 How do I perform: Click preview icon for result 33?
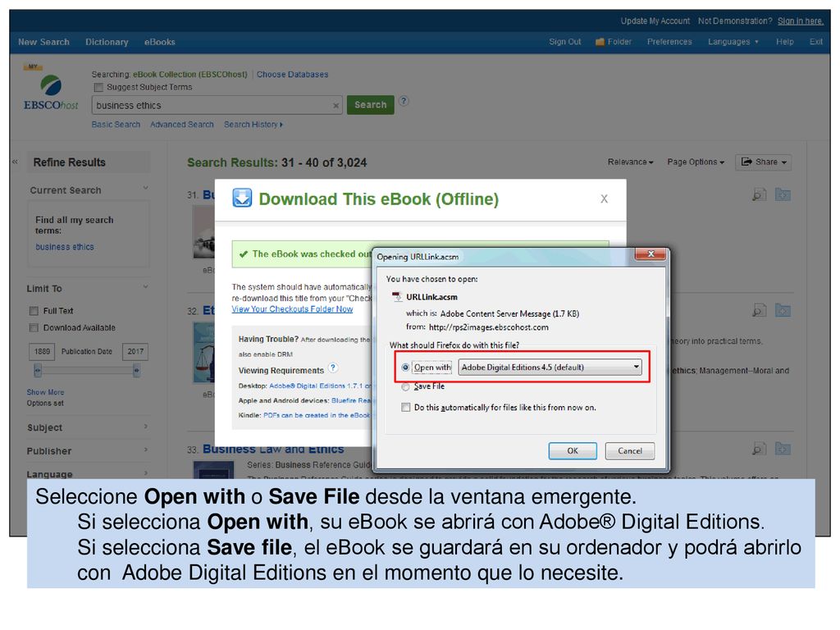pos(759,449)
